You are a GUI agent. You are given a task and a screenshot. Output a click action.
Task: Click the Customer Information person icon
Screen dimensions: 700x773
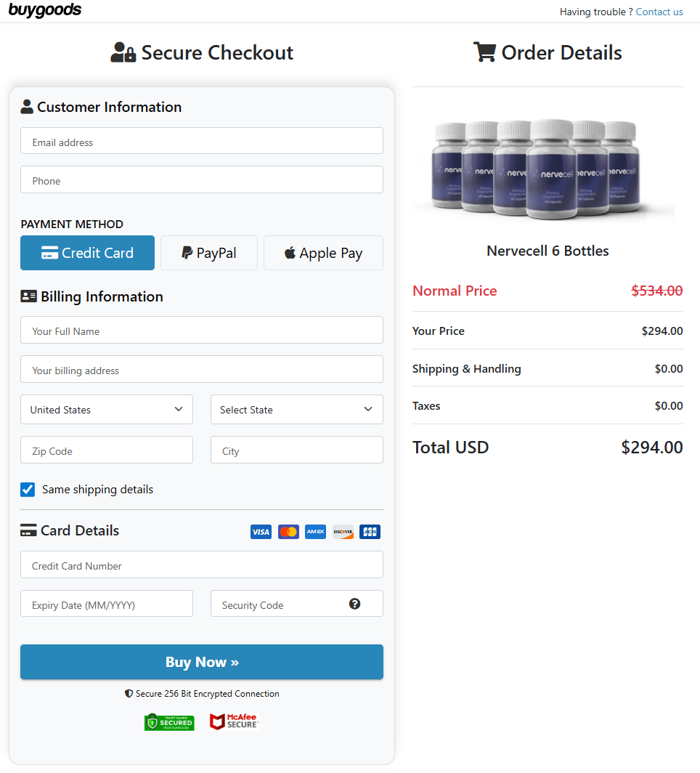(x=27, y=107)
